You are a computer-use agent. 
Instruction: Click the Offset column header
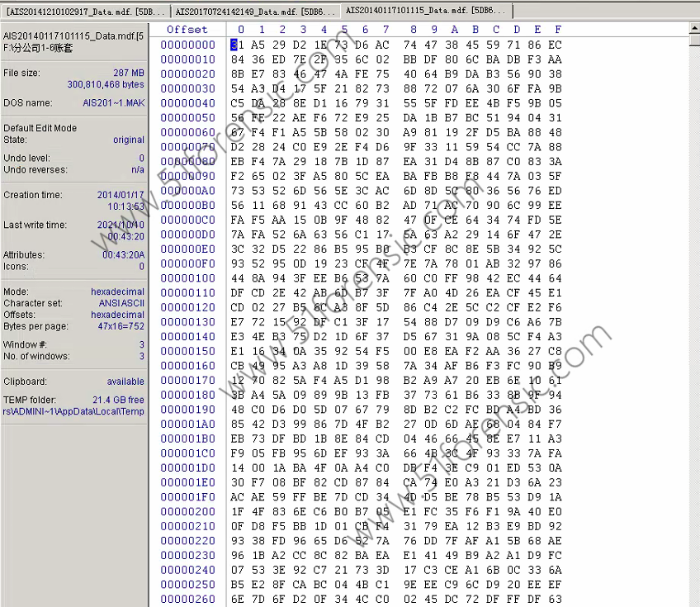click(x=187, y=30)
